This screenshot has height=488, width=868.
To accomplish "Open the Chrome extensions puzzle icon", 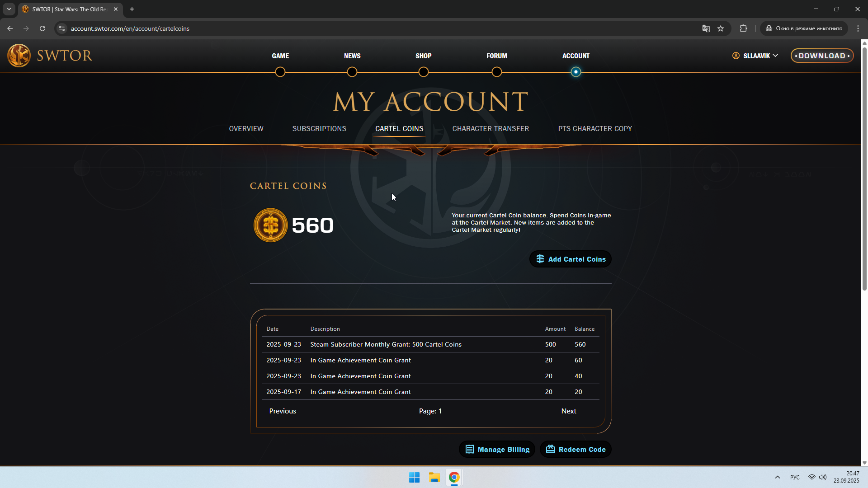I will click(x=743, y=28).
